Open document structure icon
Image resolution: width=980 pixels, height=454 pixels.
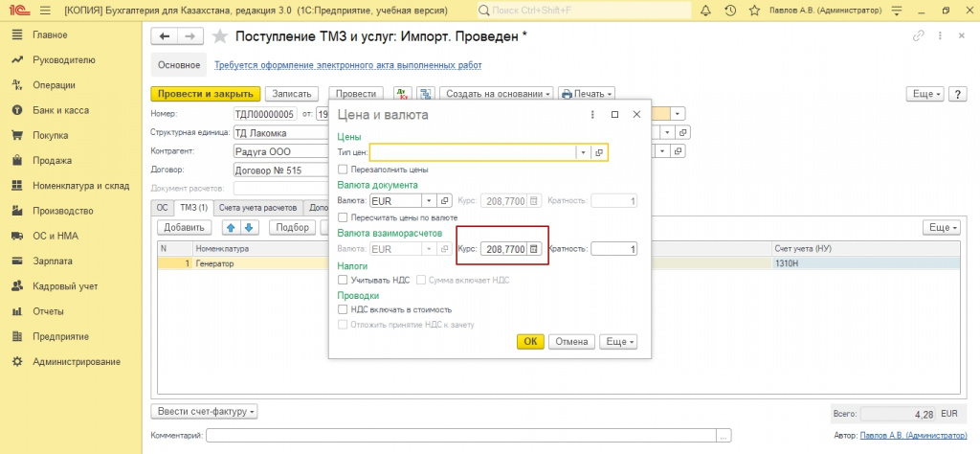click(x=426, y=94)
